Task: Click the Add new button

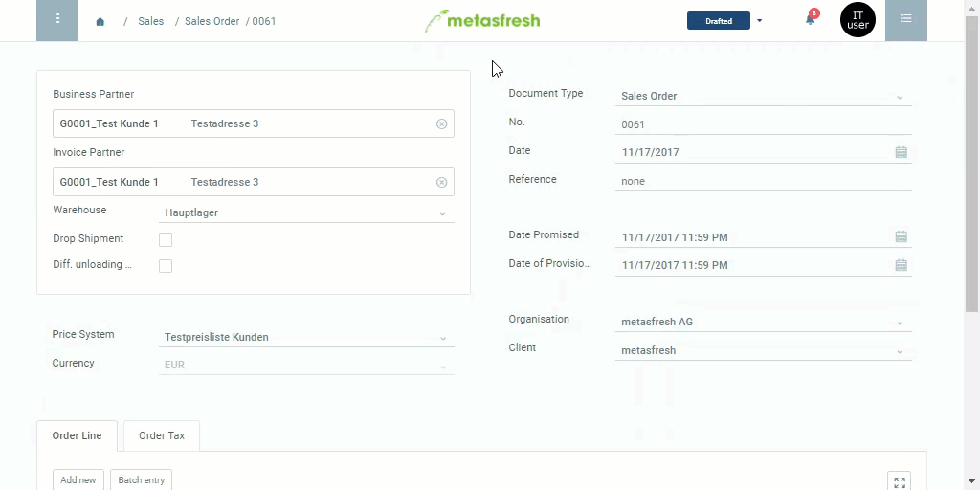Action: click(x=78, y=480)
